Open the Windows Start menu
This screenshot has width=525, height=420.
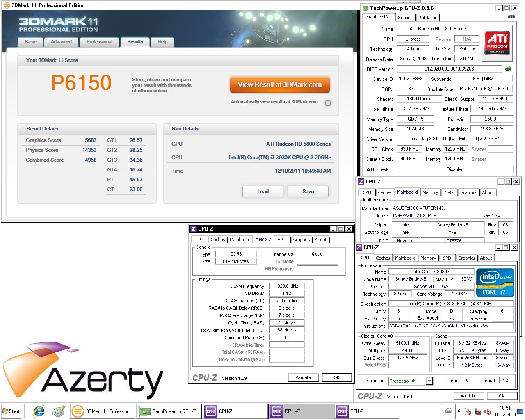pyautogui.click(x=11, y=411)
